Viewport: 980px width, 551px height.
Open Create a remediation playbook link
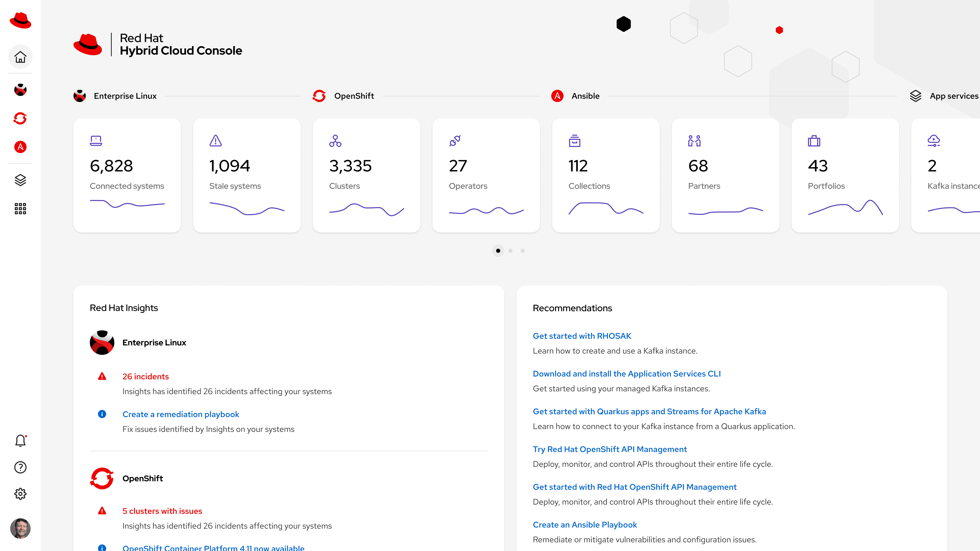(181, 414)
